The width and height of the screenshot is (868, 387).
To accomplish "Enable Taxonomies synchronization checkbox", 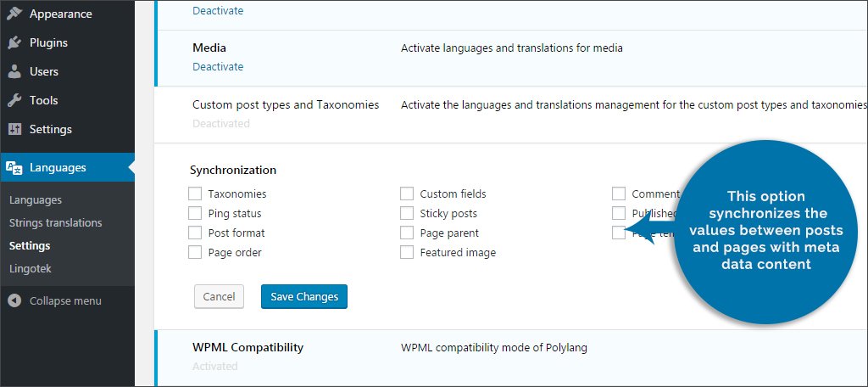I will click(x=195, y=193).
